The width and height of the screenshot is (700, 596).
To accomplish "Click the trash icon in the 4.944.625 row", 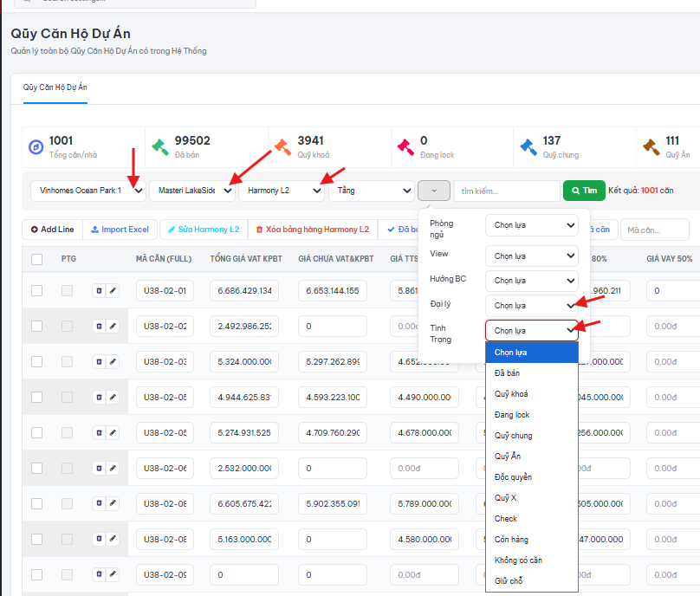I will click(x=99, y=398).
